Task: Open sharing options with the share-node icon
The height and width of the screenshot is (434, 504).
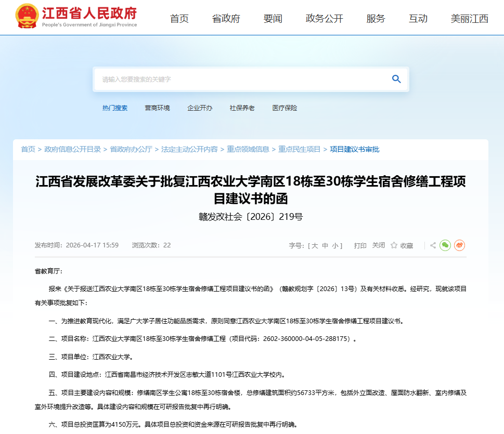Action: pyautogui.click(x=432, y=245)
